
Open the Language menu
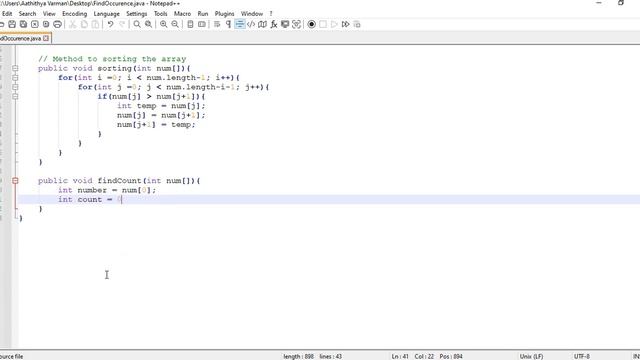[x=106, y=13]
